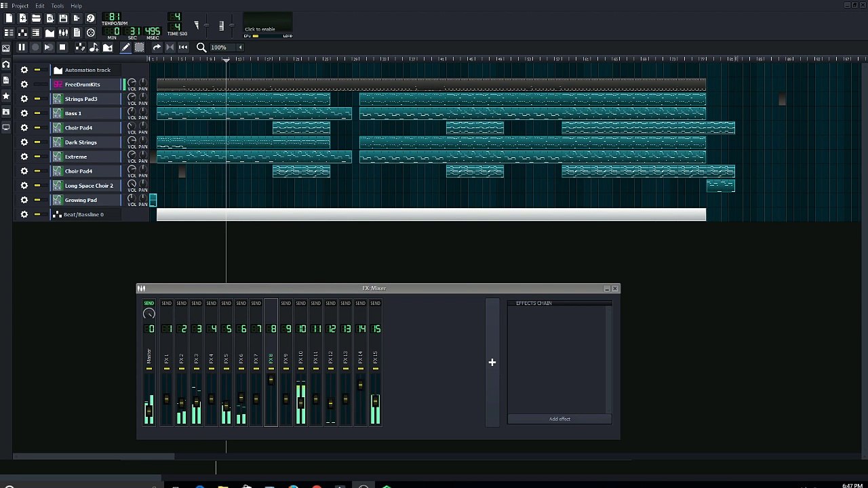The image size is (868, 488).
Task: Show the Beat+Bassline editor
Action: pos(22,33)
